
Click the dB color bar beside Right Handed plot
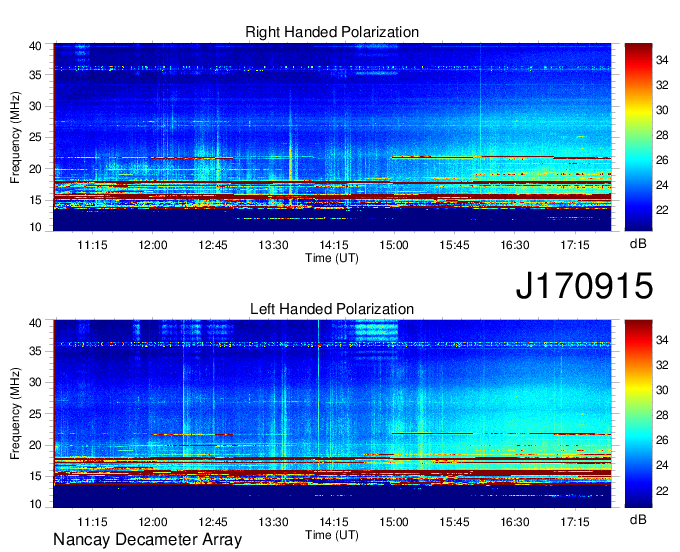[x=638, y=137]
